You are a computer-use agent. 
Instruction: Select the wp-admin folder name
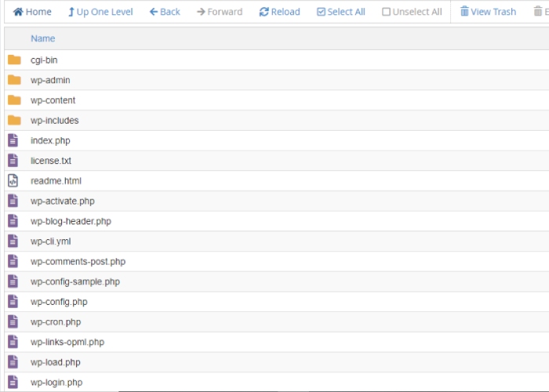(50, 81)
